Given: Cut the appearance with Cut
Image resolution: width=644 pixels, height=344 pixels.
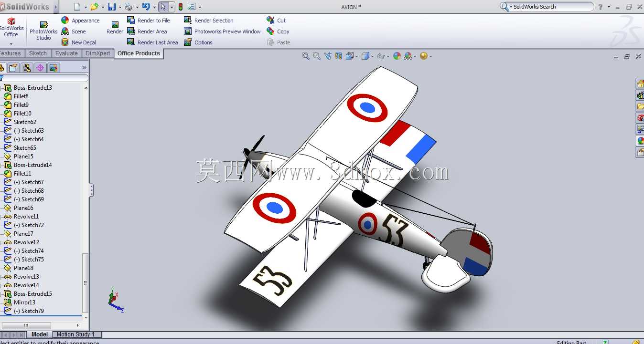Looking at the screenshot, I should pyautogui.click(x=276, y=21).
